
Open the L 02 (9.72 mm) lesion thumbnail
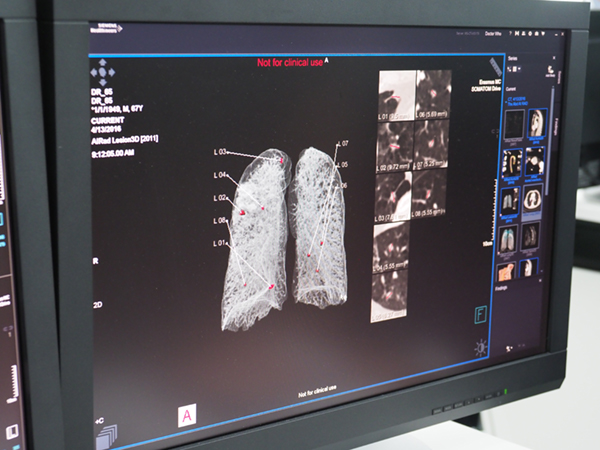(x=395, y=146)
